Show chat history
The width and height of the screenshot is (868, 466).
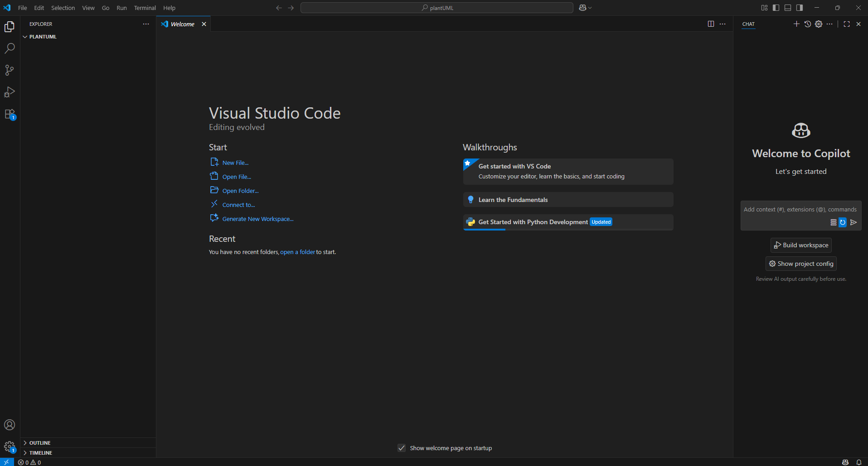[808, 24]
